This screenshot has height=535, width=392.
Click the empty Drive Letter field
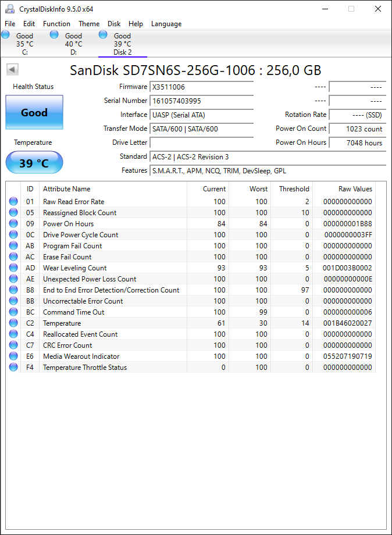[x=202, y=142]
